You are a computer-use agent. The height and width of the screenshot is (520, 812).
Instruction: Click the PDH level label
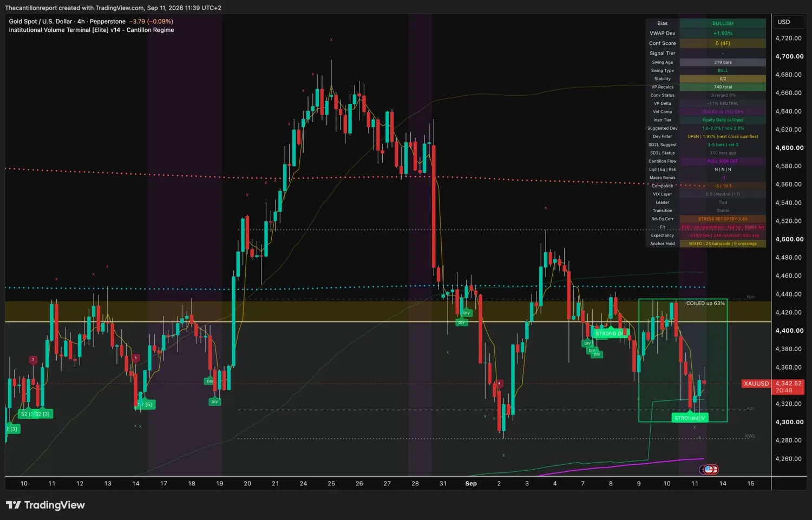pos(750,297)
